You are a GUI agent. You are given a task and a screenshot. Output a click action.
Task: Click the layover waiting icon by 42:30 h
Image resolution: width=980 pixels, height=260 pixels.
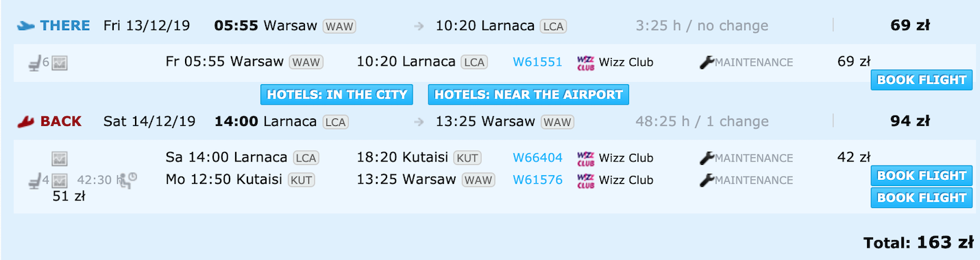pyautogui.click(x=127, y=179)
